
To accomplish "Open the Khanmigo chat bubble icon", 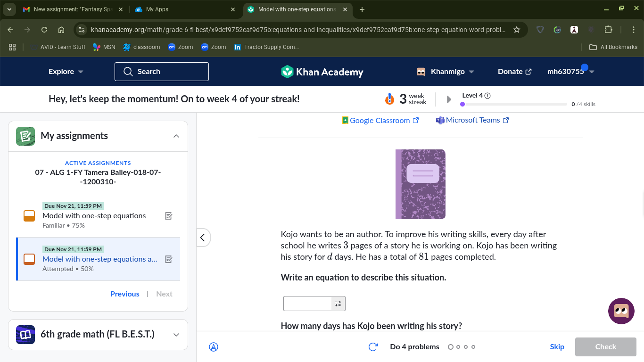I will tap(621, 311).
